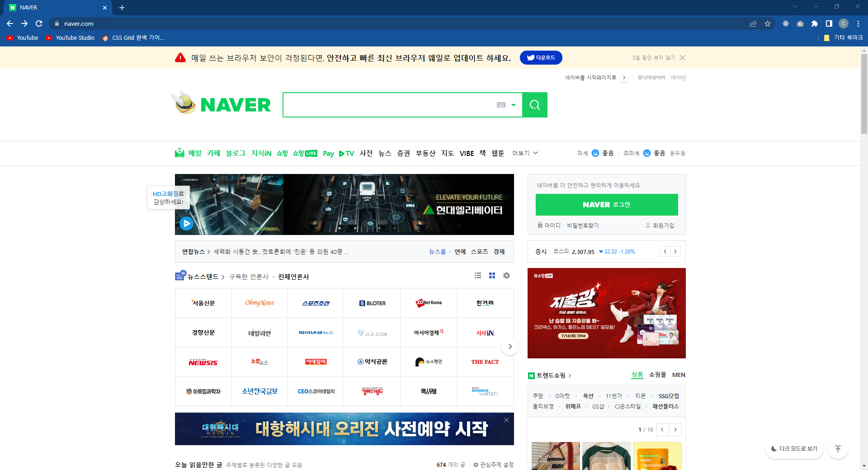Image resolution: width=868 pixels, height=470 pixels.
Task: Play the Hyundai Elevator video ad
Action: [186, 223]
